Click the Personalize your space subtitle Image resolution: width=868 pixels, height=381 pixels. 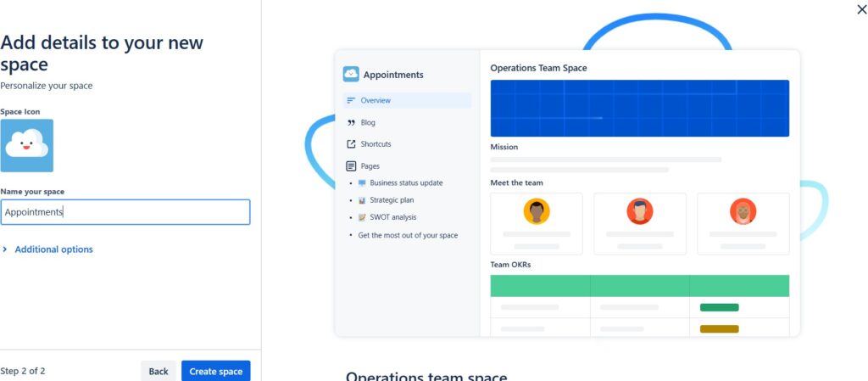click(x=47, y=86)
